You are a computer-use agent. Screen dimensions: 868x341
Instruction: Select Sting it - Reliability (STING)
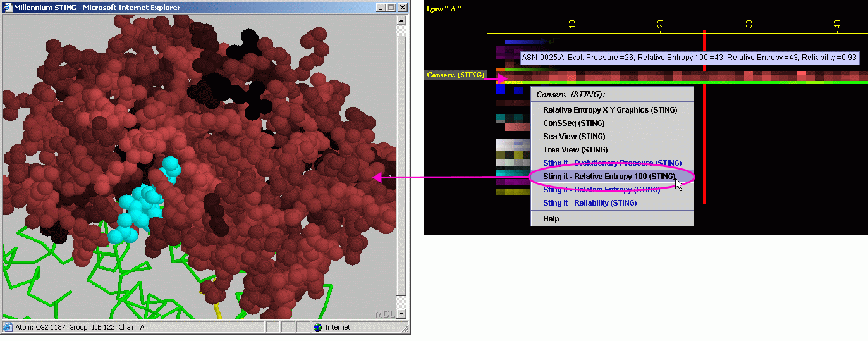point(590,203)
